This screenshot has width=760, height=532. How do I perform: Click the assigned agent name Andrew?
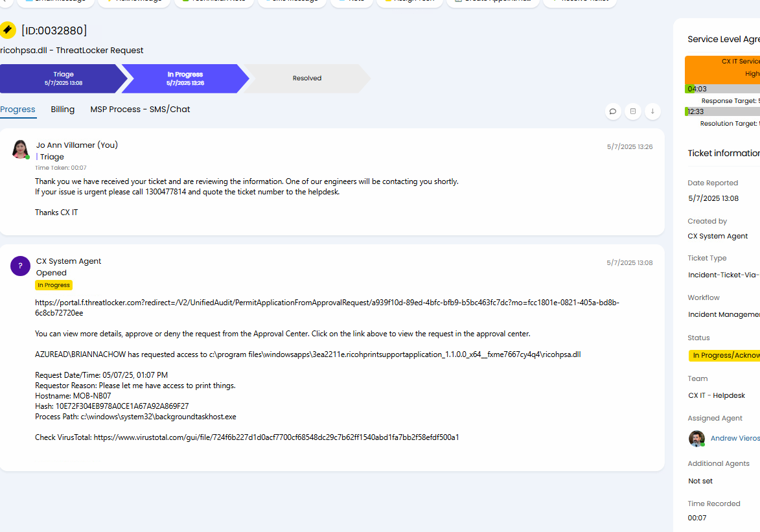coord(735,438)
